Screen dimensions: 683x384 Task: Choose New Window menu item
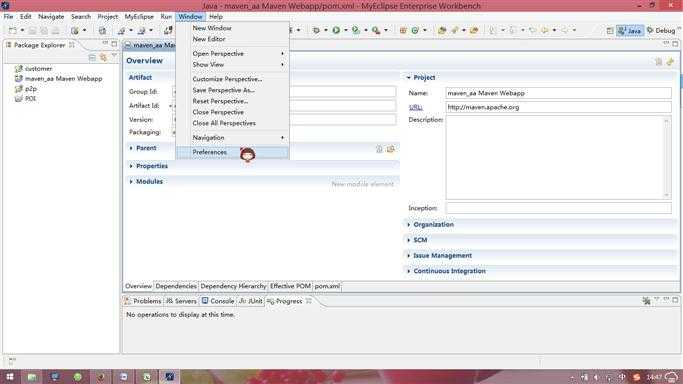point(233,28)
